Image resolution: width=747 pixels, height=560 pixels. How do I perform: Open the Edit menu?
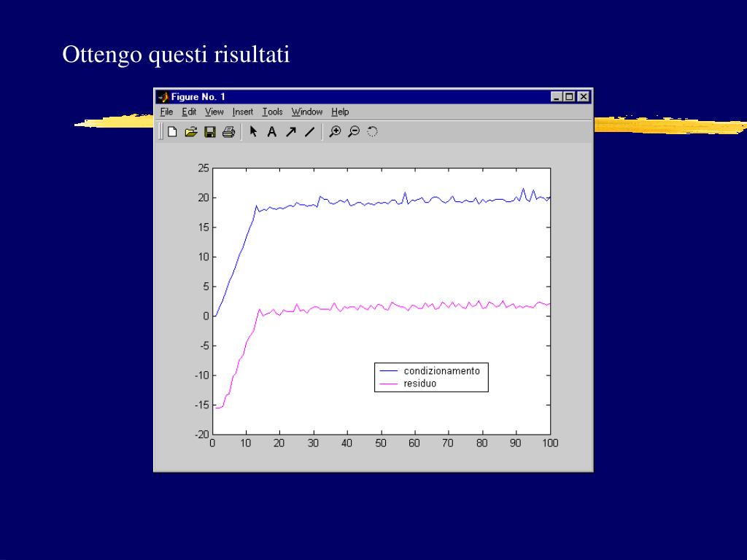coord(189,112)
